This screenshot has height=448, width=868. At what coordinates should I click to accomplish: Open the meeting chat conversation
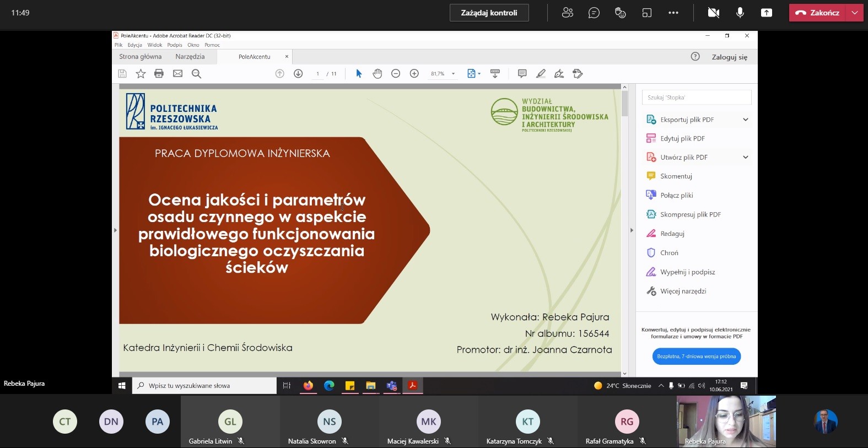point(594,13)
